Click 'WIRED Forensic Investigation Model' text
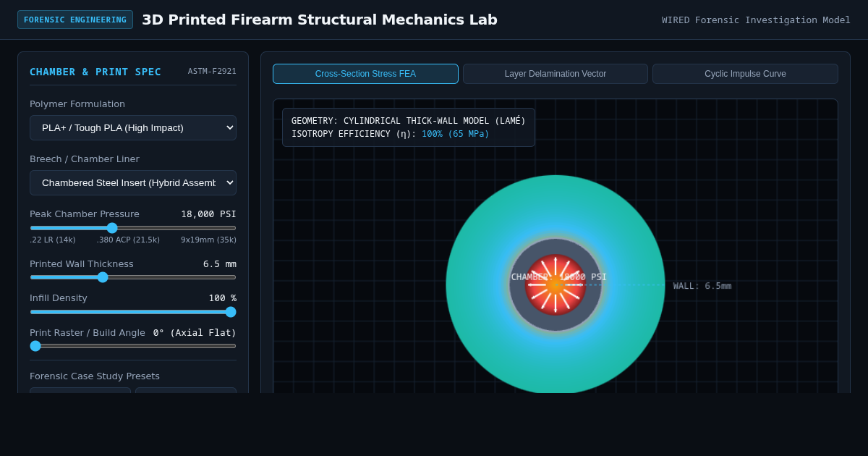 coord(756,20)
